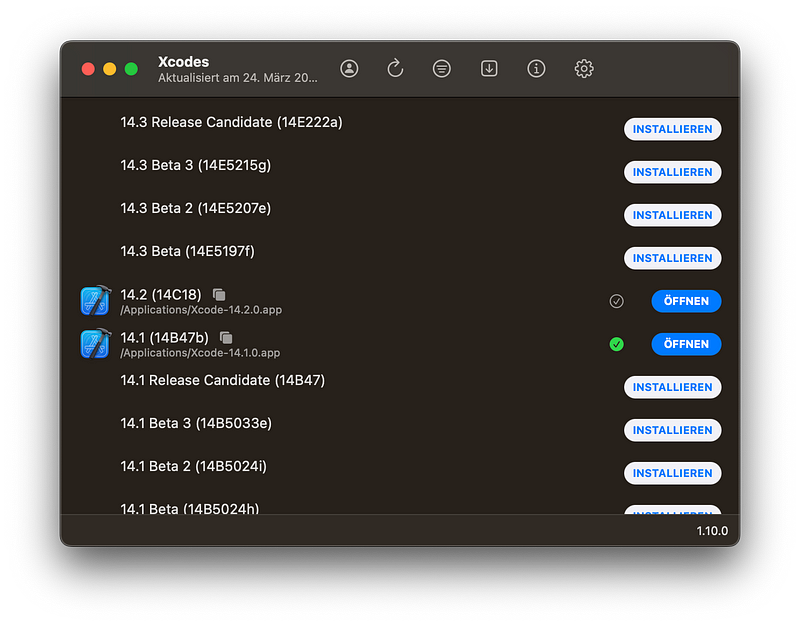Click the download/install toolbar icon

tap(489, 68)
